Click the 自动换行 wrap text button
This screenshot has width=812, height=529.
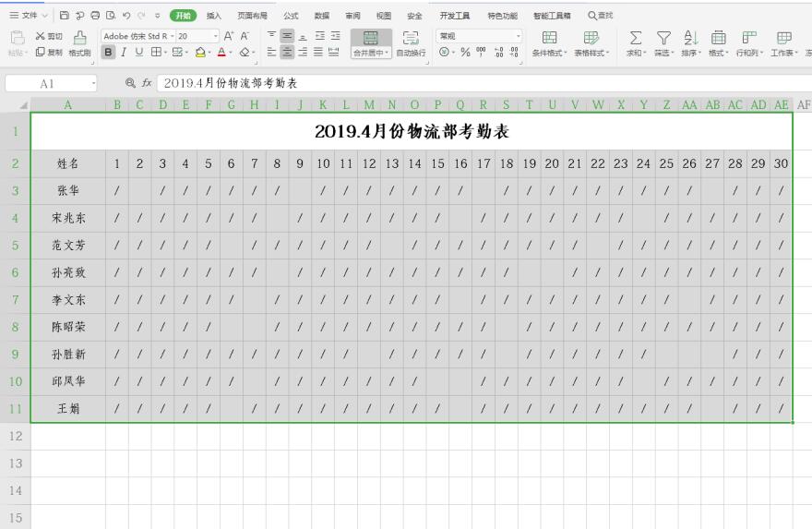411,43
